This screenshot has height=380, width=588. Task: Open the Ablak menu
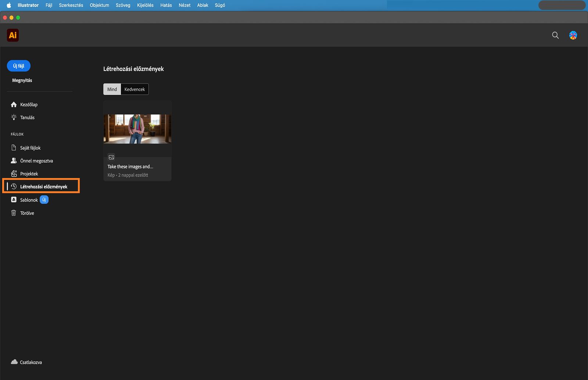(x=202, y=5)
